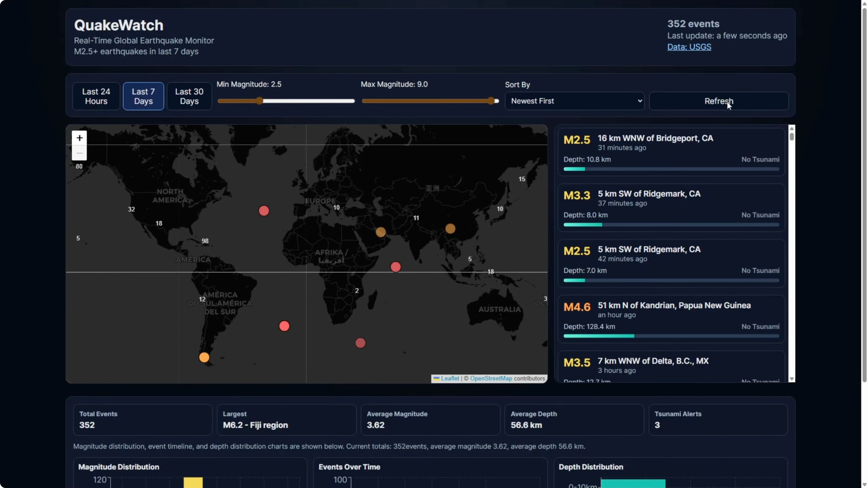The height and width of the screenshot is (488, 868).
Task: Click the map zoom out minus button
Action: [x=79, y=153]
